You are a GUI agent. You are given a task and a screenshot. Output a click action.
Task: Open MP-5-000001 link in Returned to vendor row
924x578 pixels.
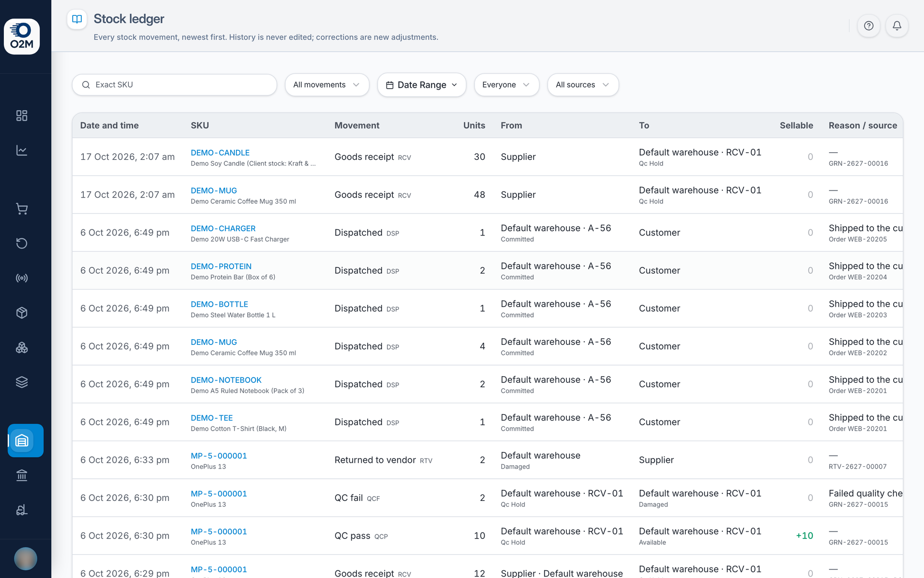tap(218, 456)
